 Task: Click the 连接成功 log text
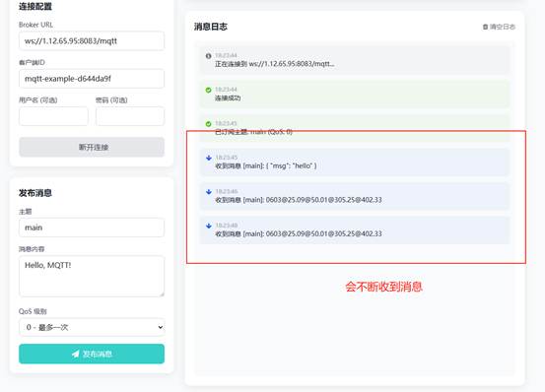[228, 98]
